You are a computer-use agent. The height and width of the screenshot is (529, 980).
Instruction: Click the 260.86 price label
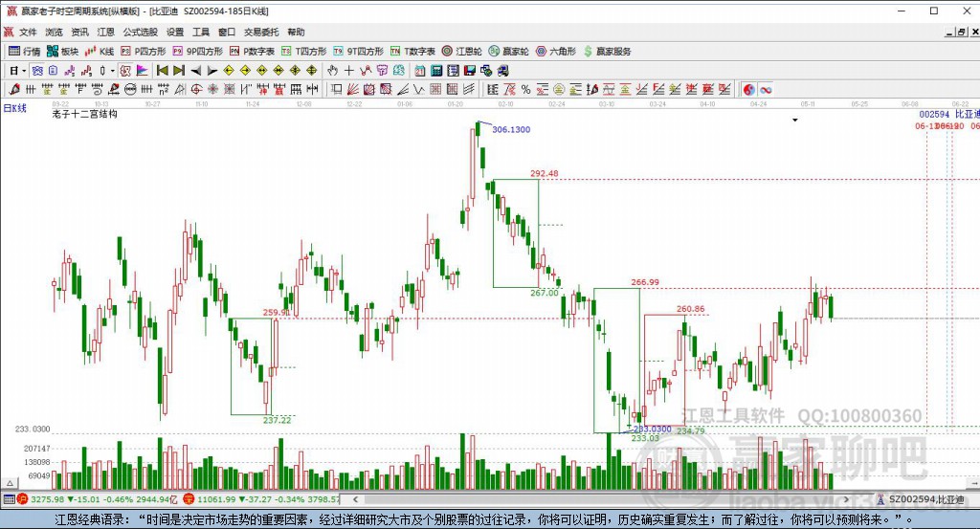tap(690, 309)
